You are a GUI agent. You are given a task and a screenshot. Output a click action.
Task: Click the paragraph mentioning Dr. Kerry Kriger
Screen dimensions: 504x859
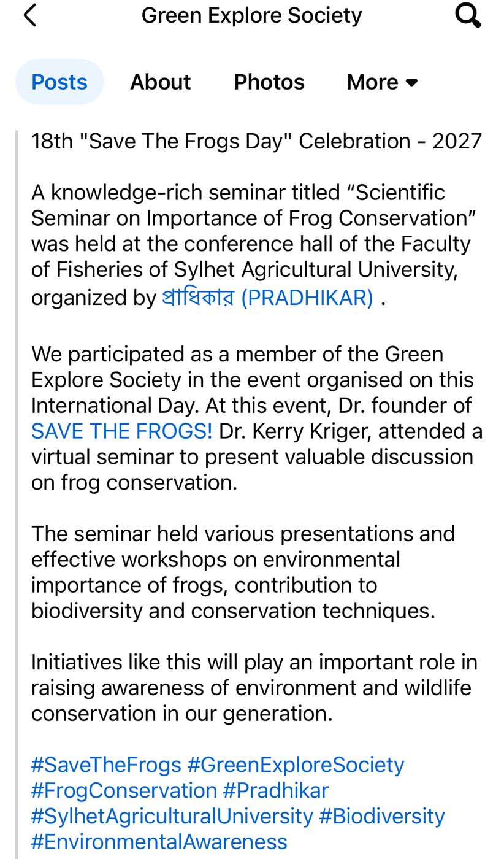click(x=257, y=418)
